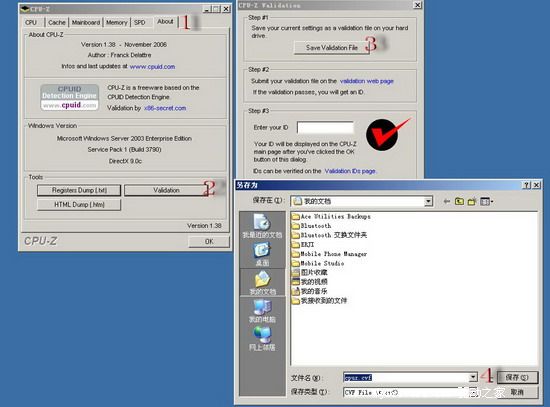The height and width of the screenshot is (407, 550).
Task: Click the red checkmark validation logo
Action: click(387, 134)
